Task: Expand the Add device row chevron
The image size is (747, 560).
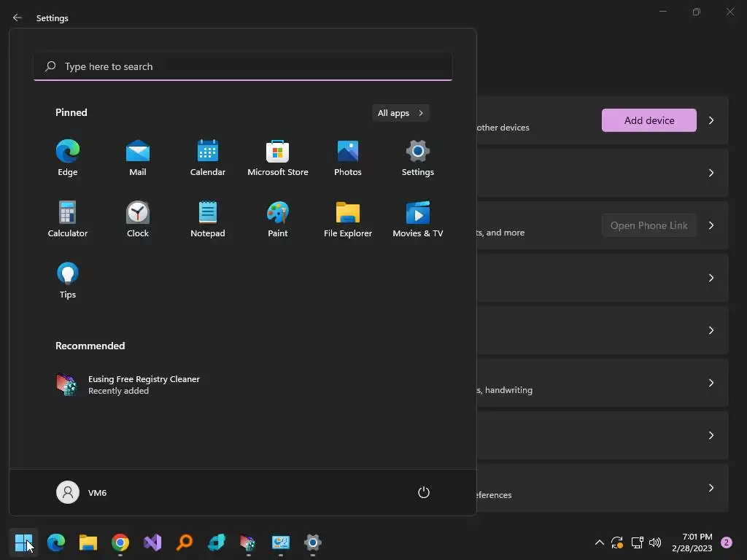Action: [x=711, y=120]
